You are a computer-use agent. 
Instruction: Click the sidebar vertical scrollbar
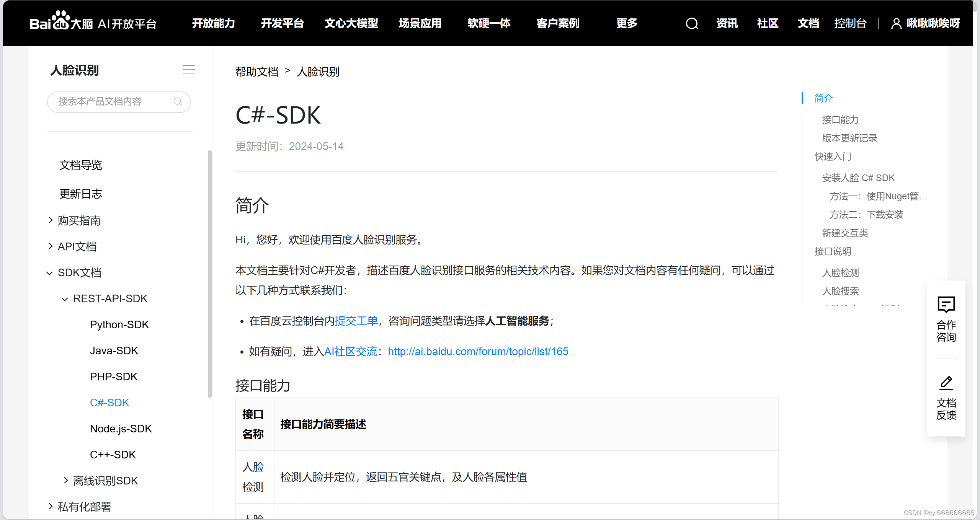pos(209,274)
